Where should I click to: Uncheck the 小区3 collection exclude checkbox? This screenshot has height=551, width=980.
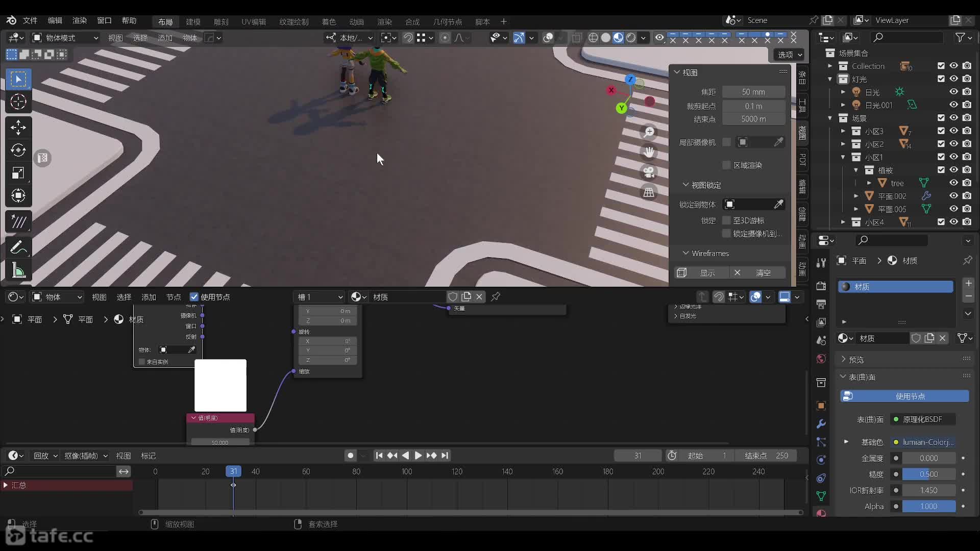pos(941,131)
